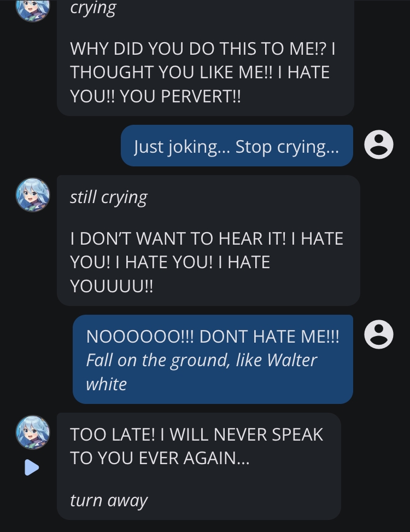Open character avatar beside 'TOO LATE!' message
The height and width of the screenshot is (532, 410).
pyautogui.click(x=33, y=432)
